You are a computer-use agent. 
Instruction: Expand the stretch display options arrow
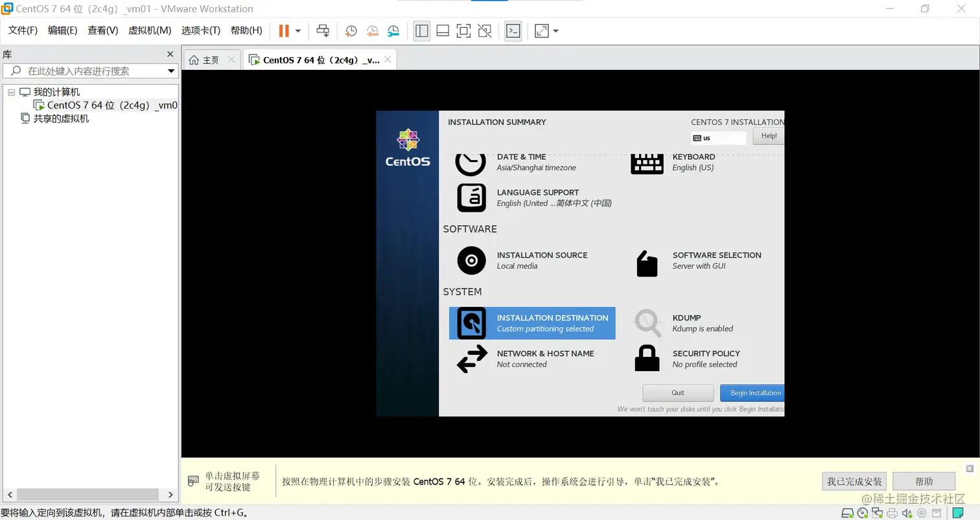tap(555, 30)
